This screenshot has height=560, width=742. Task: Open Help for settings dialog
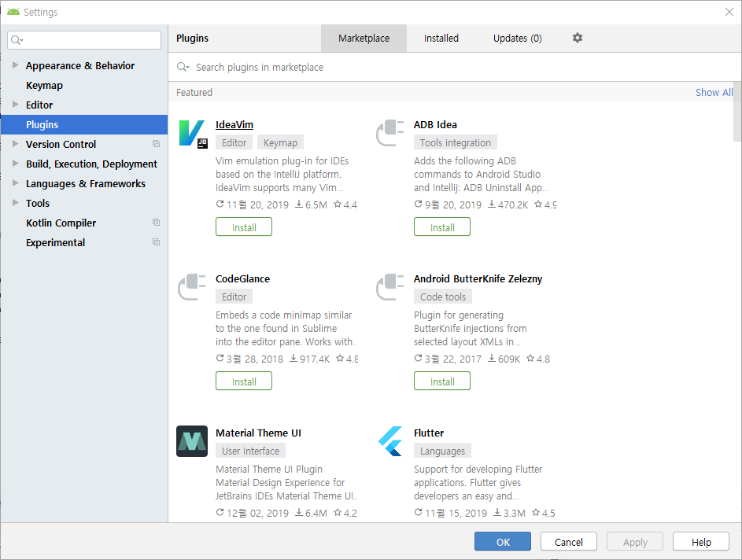[x=701, y=542]
